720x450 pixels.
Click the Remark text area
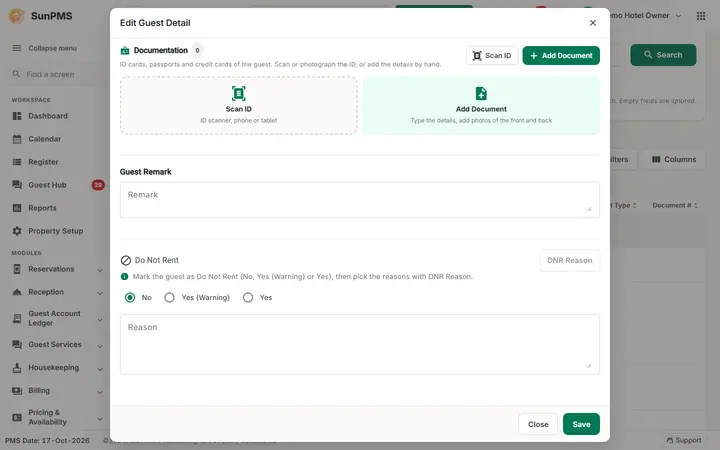pyautogui.click(x=360, y=200)
